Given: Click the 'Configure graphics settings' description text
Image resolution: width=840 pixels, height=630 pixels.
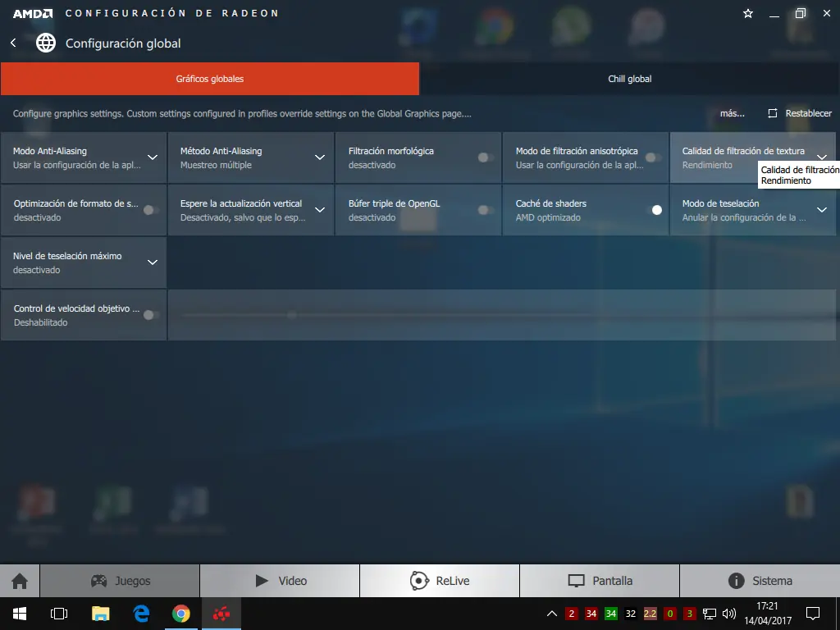Looking at the screenshot, I should pyautogui.click(x=242, y=113).
